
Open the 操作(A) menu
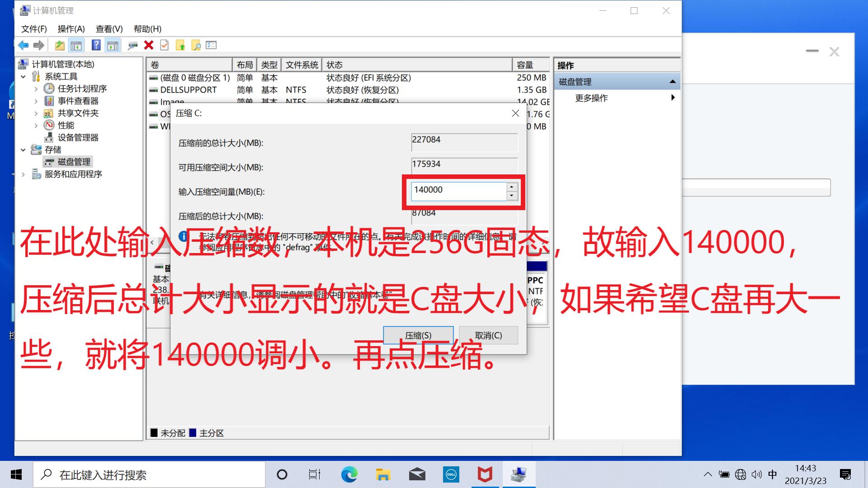[71, 28]
